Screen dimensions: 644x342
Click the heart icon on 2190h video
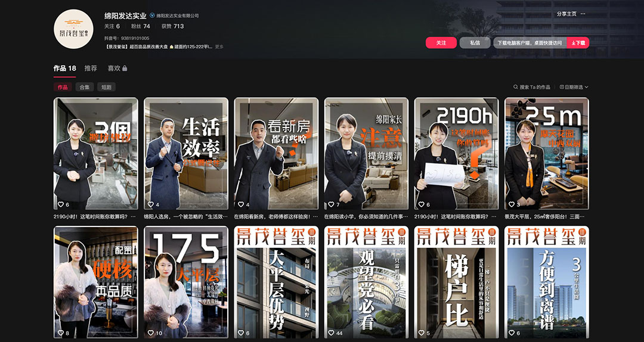pyautogui.click(x=422, y=204)
